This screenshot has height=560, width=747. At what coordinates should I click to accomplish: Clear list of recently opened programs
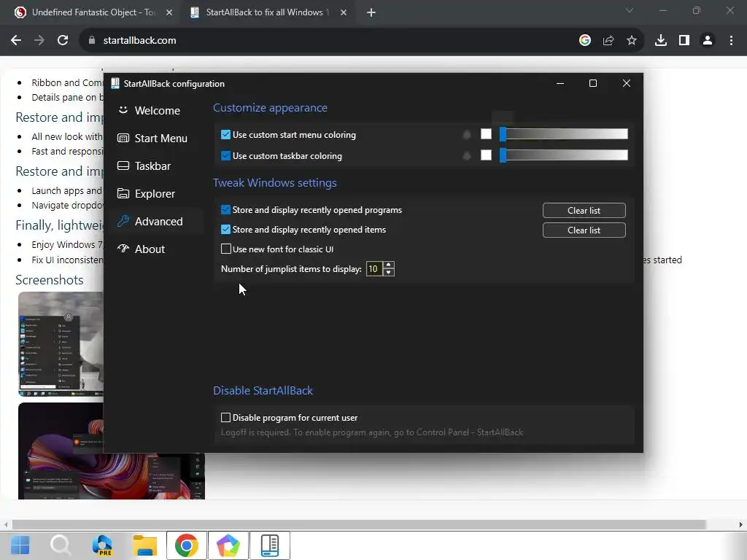[x=584, y=211]
